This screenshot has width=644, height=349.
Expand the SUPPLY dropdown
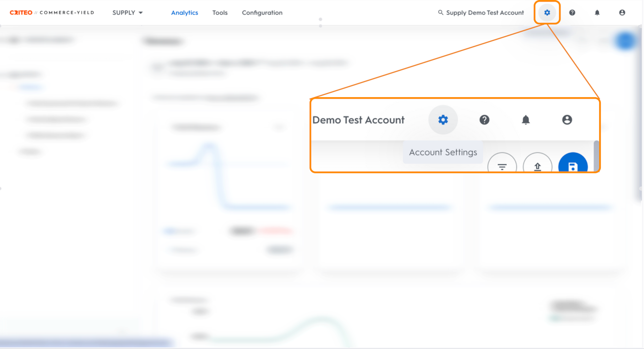pos(128,13)
